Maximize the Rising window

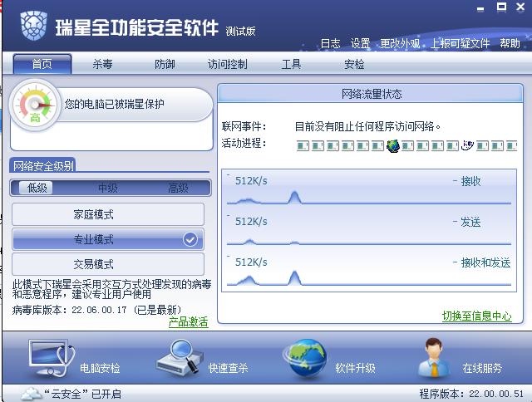click(x=501, y=7)
